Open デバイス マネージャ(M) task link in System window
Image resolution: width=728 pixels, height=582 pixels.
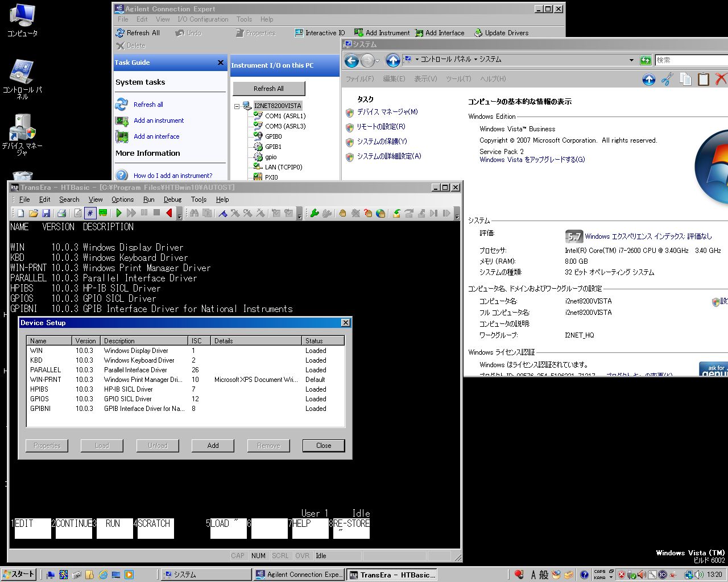click(x=387, y=112)
